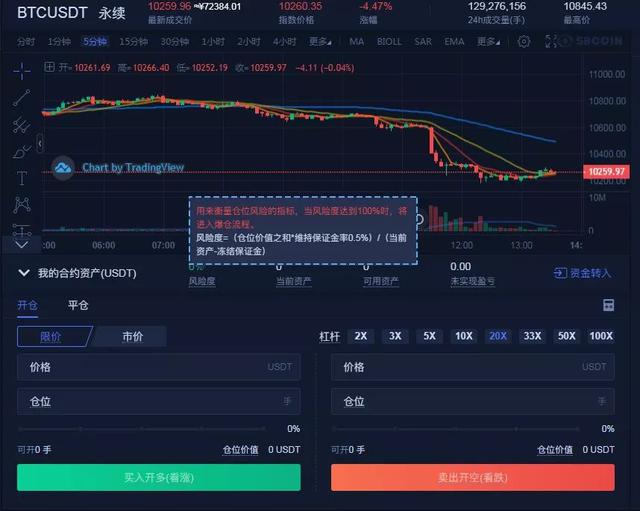Image resolution: width=640 pixels, height=511 pixels.
Task: Click sell-side 仓位价值 label
Action: click(555, 450)
